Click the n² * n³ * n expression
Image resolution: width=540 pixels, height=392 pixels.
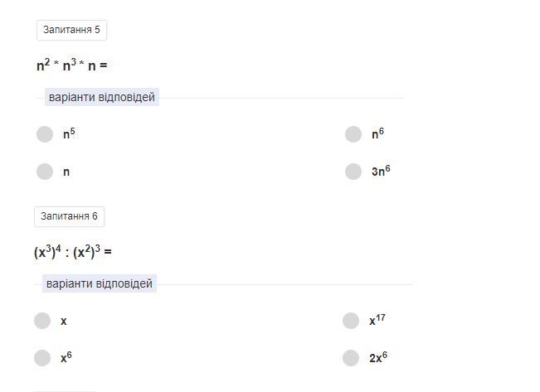point(72,65)
